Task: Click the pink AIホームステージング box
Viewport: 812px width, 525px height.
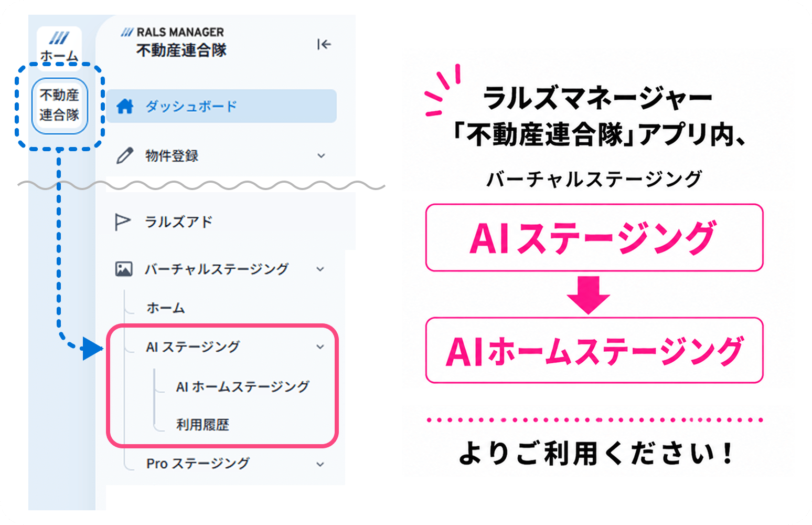Action: coord(594,350)
